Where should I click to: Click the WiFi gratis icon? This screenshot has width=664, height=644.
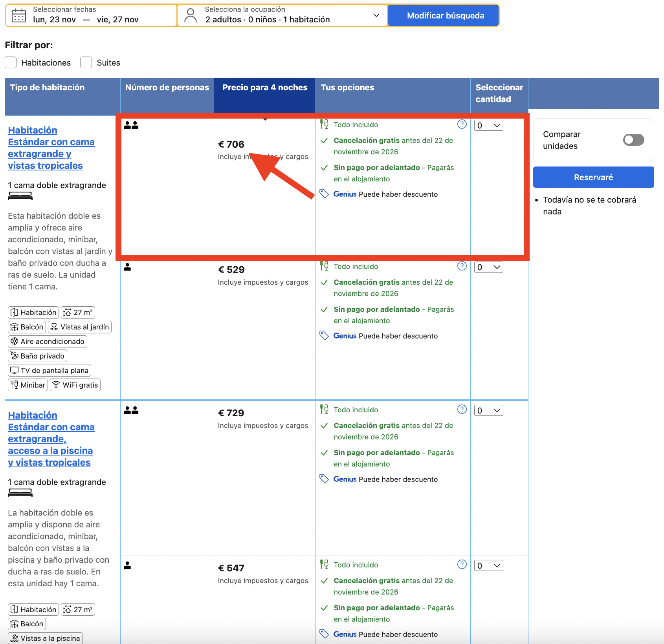56,385
